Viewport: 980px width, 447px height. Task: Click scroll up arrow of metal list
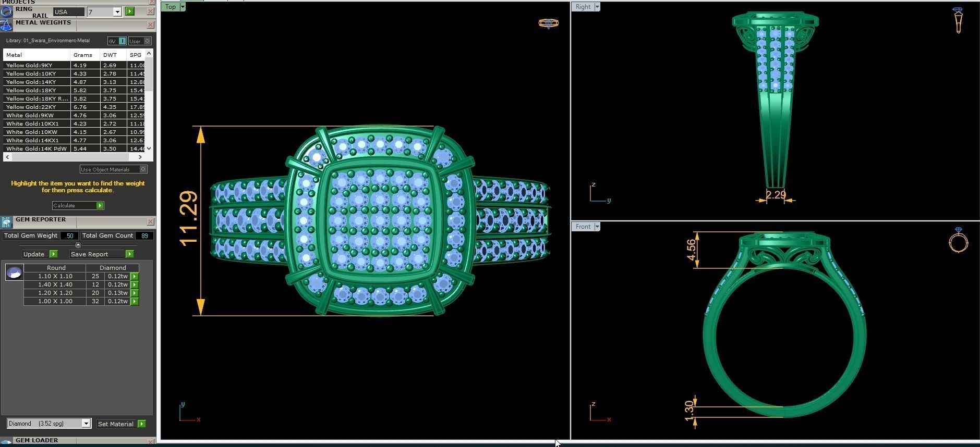point(149,53)
